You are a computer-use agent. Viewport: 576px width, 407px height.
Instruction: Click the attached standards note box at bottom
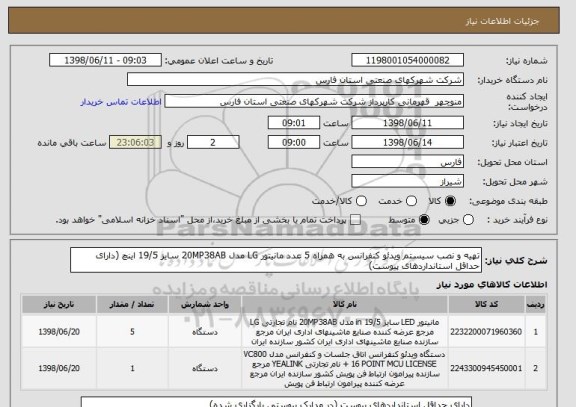point(276,402)
